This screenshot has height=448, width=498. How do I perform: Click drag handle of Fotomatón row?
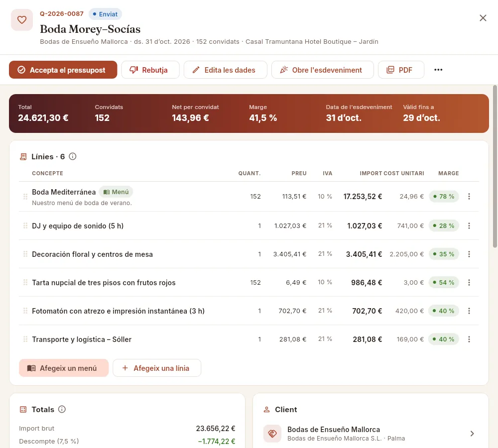[x=25, y=311]
